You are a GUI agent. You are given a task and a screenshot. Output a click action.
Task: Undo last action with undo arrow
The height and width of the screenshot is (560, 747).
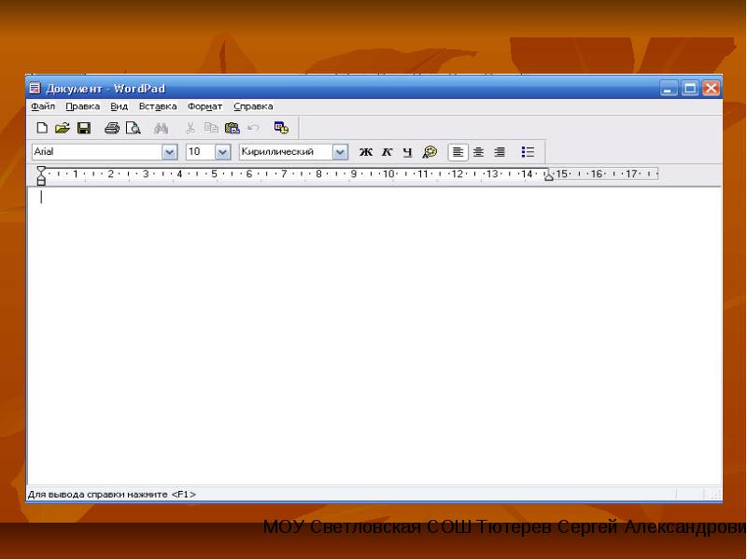[x=253, y=128]
